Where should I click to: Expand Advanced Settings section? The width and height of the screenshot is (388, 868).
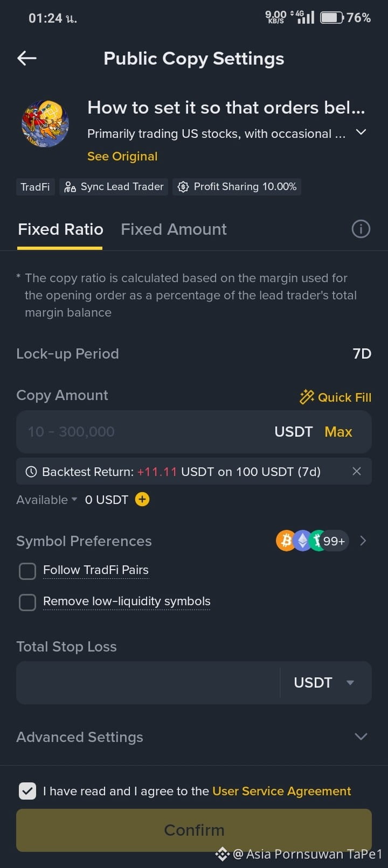[194, 737]
